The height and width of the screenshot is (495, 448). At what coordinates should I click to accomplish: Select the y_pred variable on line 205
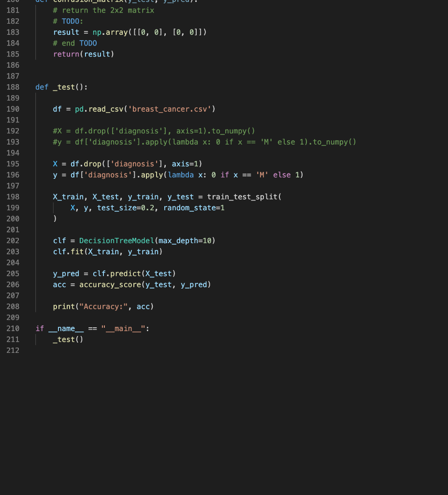pos(66,273)
